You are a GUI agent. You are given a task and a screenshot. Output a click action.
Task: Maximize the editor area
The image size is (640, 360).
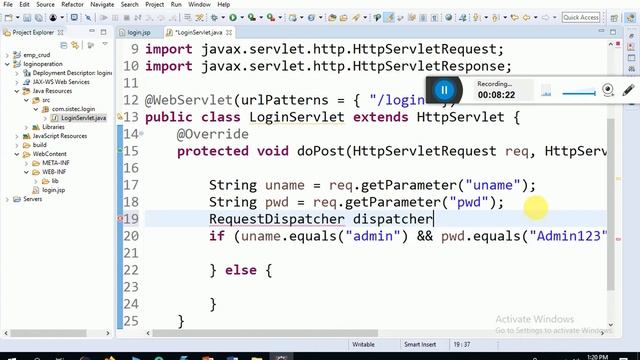(613, 32)
